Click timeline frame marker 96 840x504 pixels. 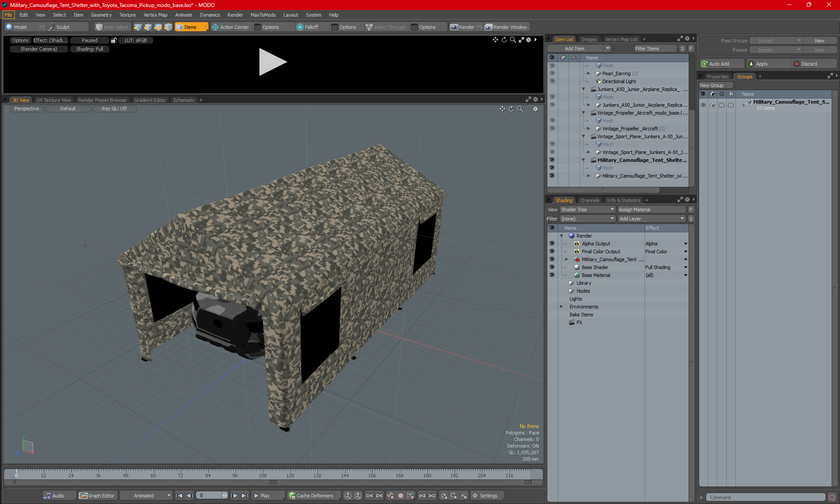click(235, 475)
